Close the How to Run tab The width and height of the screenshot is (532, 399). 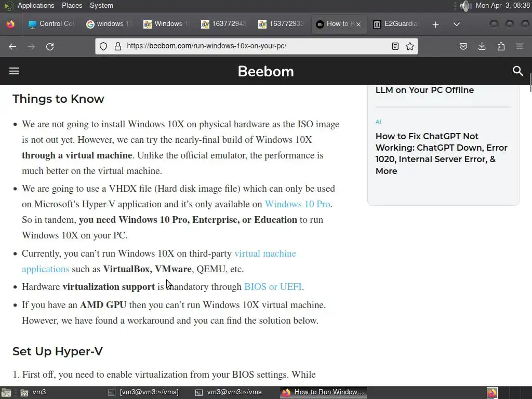tap(358, 24)
